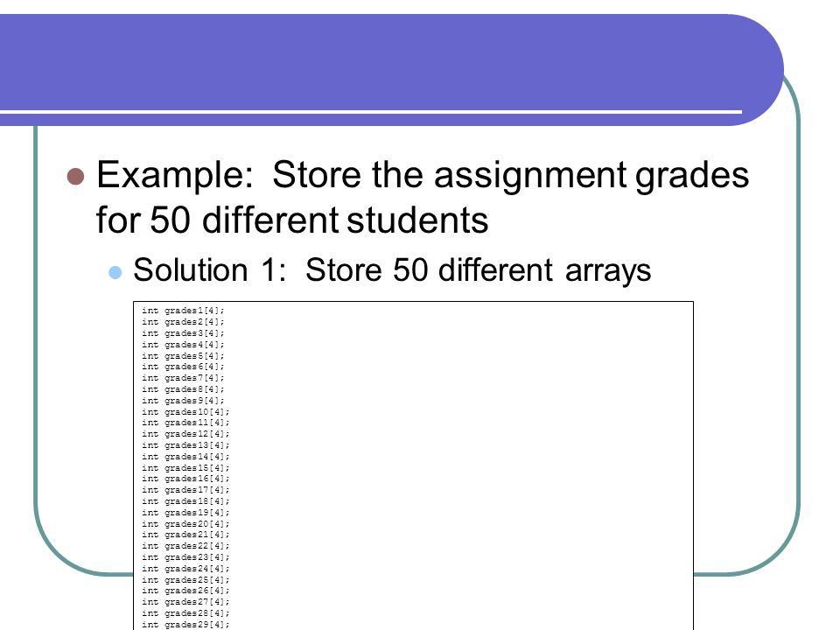
Task: Select the line 'int grades17[4];'
Action: 185,490
